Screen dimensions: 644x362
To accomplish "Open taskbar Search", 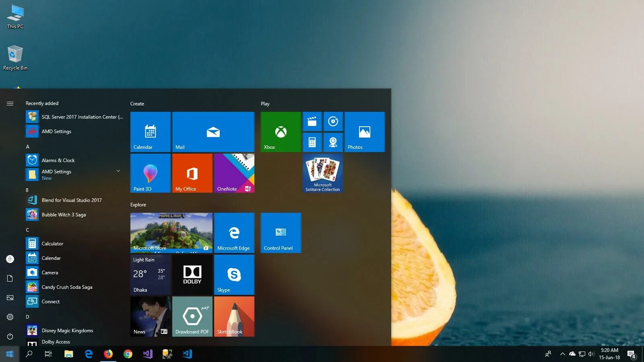I will [29, 354].
